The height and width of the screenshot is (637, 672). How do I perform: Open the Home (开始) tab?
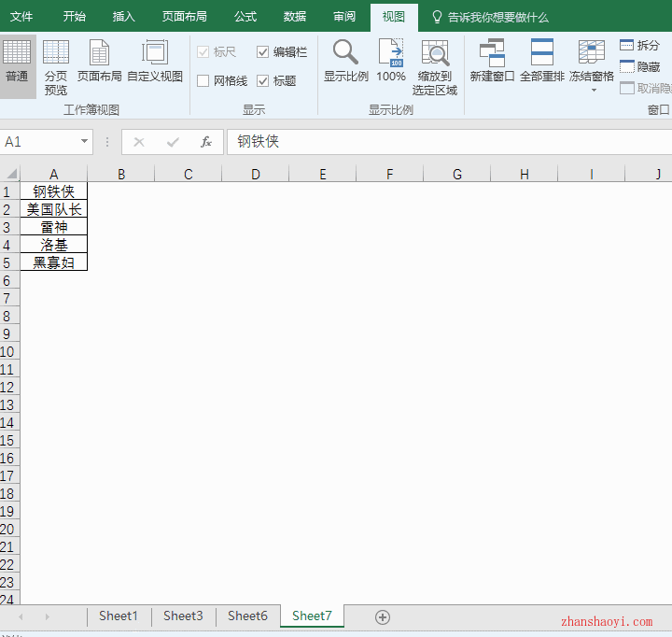click(74, 17)
